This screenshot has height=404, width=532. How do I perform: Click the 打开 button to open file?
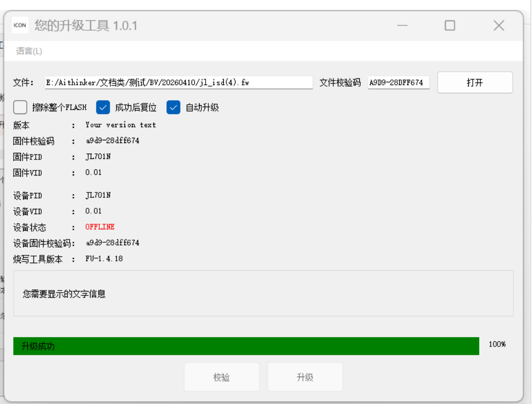474,82
